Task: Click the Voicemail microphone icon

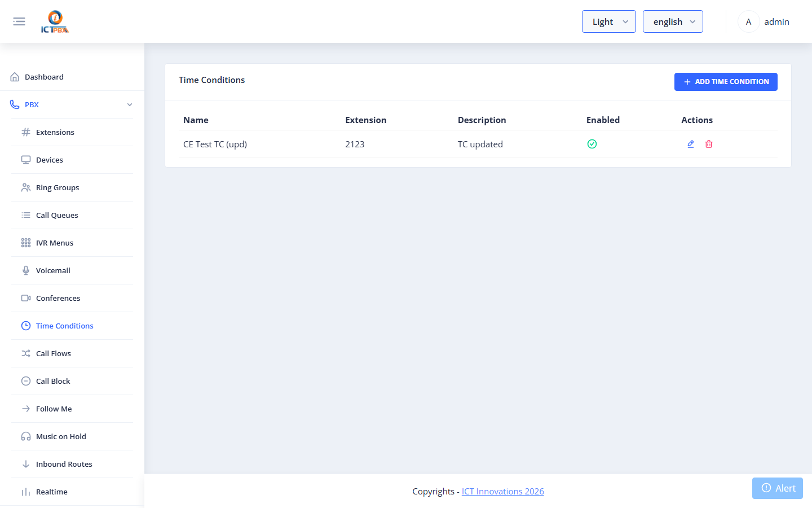Action: click(x=26, y=270)
